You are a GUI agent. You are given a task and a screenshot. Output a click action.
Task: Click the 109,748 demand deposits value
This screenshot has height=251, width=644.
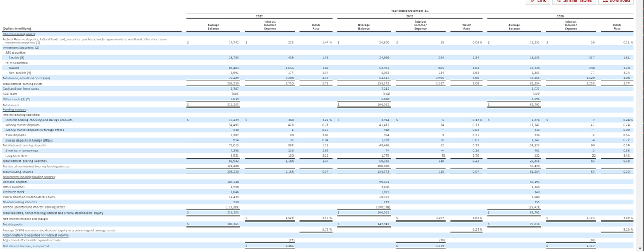(x=233, y=182)
